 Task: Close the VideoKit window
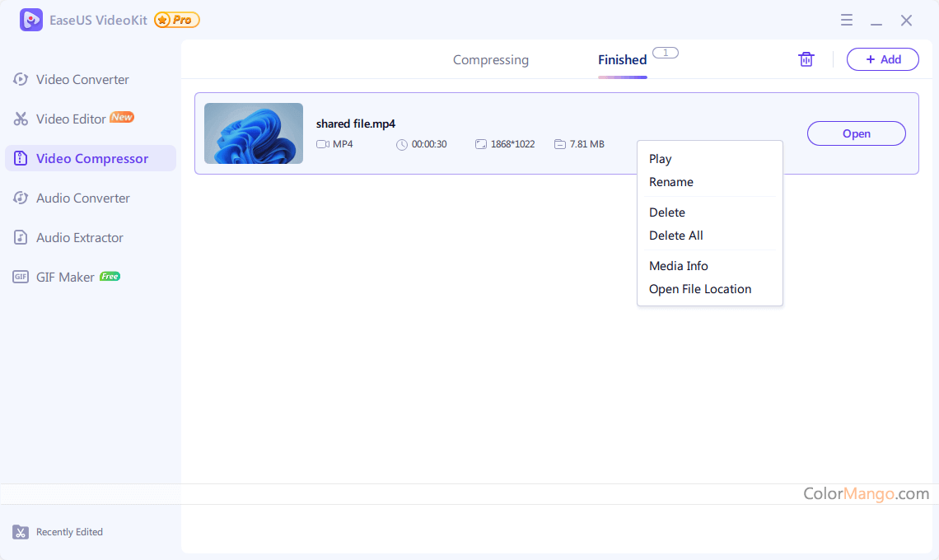(906, 21)
